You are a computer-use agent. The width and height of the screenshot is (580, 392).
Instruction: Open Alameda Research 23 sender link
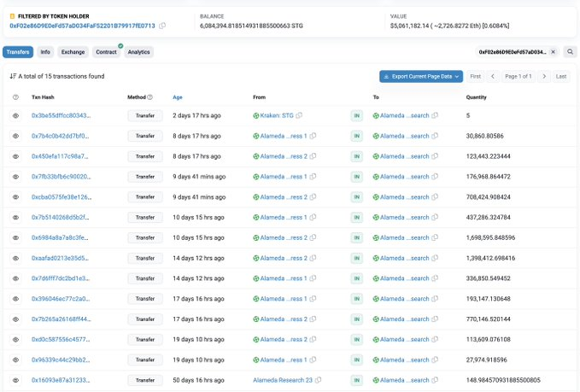283,380
